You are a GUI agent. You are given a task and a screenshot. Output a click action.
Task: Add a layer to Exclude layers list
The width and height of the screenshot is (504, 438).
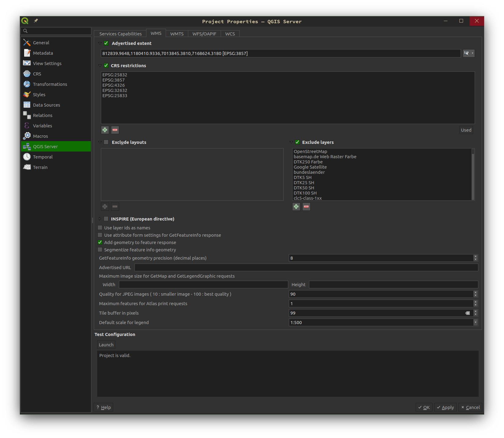(296, 206)
